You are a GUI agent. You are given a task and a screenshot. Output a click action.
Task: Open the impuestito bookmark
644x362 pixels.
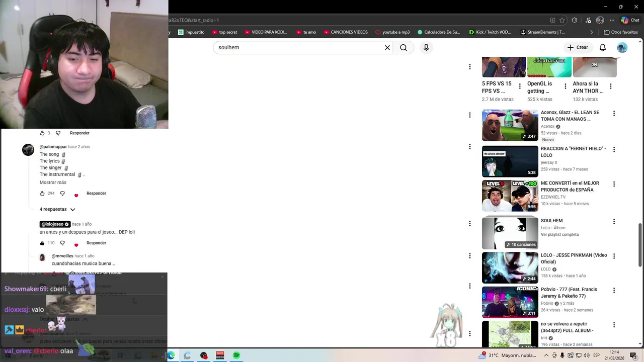click(x=191, y=32)
